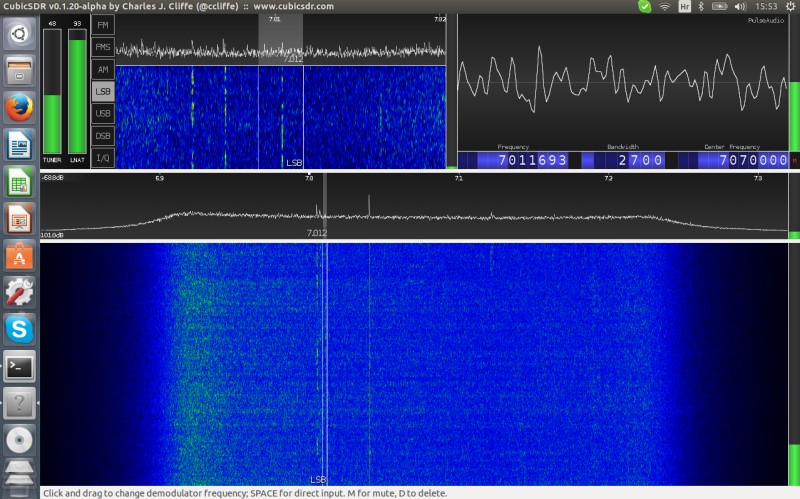Open the optical disc icon in dock
Viewport: 800px width, 499px height.
[x=19, y=440]
